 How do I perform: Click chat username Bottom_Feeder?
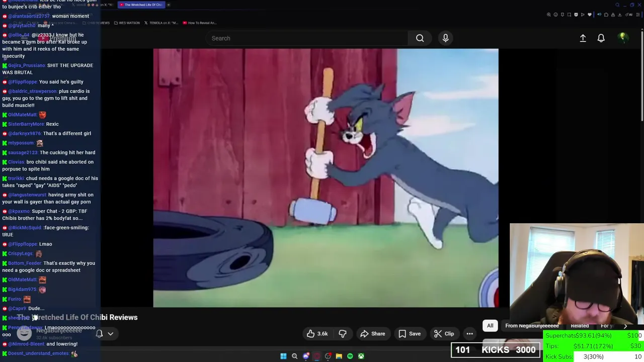[x=25, y=263]
